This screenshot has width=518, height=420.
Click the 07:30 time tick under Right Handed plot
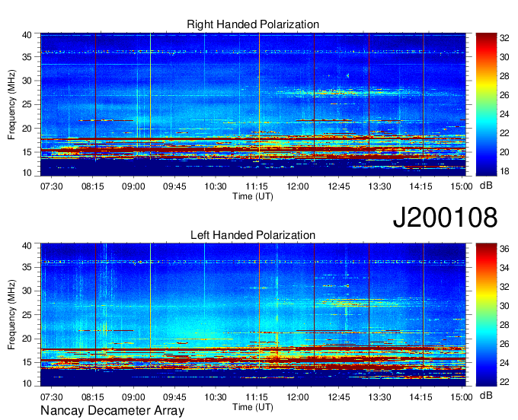[x=51, y=186]
